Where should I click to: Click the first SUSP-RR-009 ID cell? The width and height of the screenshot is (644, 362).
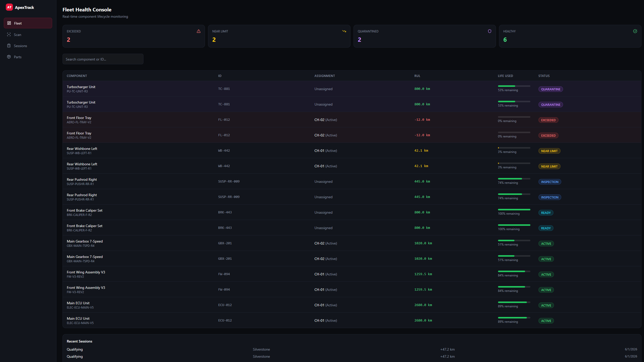coord(229,182)
